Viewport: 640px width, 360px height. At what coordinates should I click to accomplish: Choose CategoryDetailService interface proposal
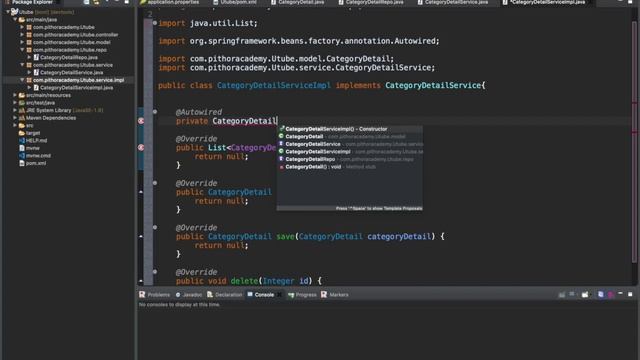coord(350,144)
